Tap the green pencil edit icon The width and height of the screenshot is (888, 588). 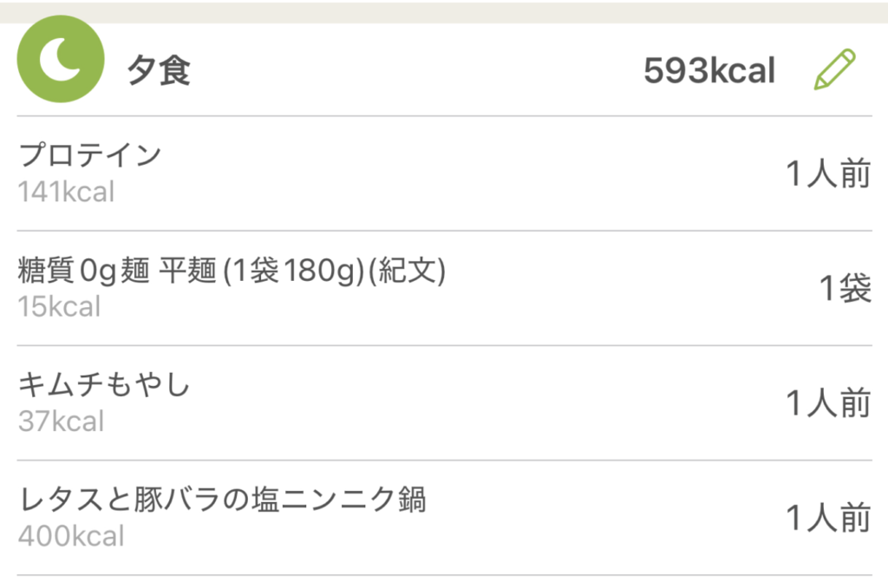coord(834,70)
